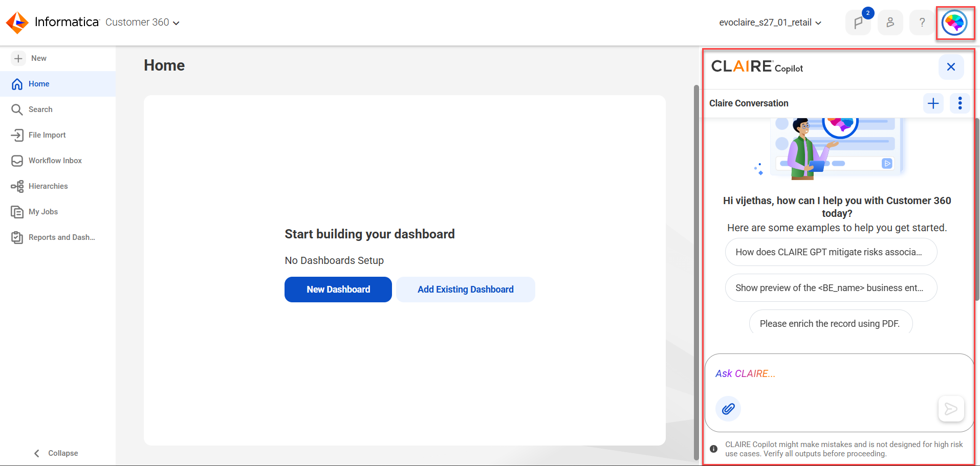
Task: Open the evoclaire_s27_01_retail org dropdown
Action: coord(770,23)
